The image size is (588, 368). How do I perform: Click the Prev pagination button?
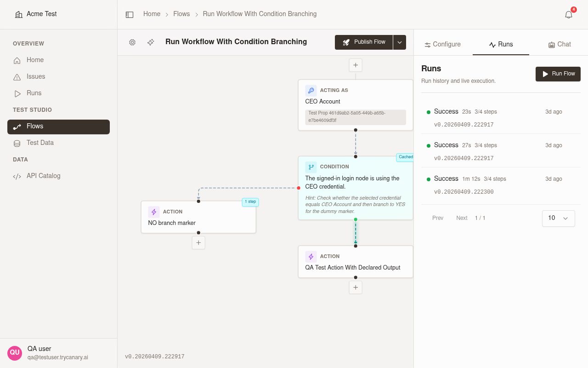438,218
